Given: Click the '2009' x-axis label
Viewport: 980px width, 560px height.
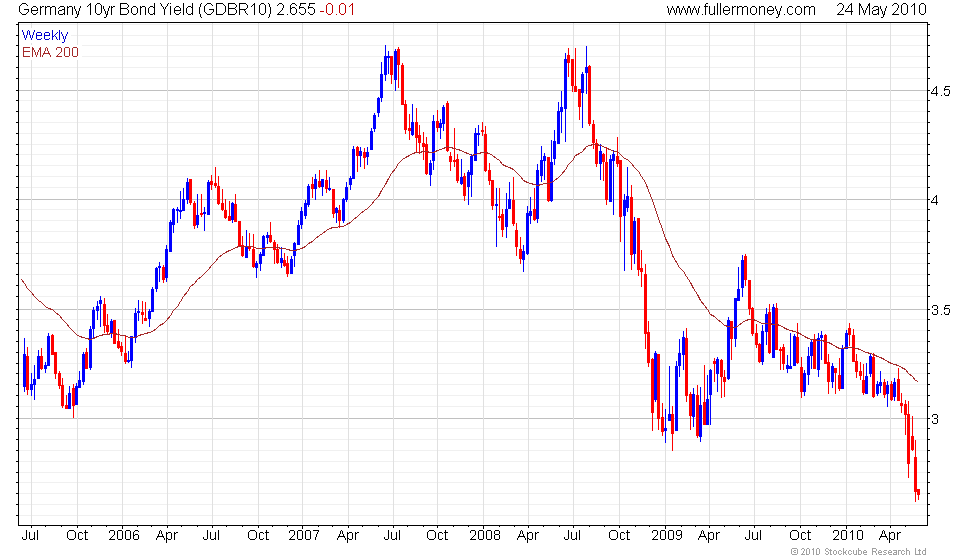Looking at the screenshot, I should tap(666, 535).
